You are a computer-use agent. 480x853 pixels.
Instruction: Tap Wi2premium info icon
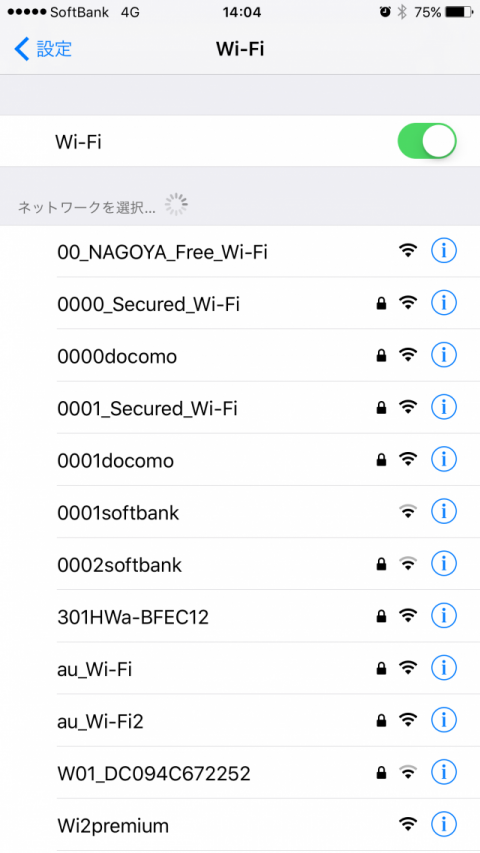click(444, 824)
